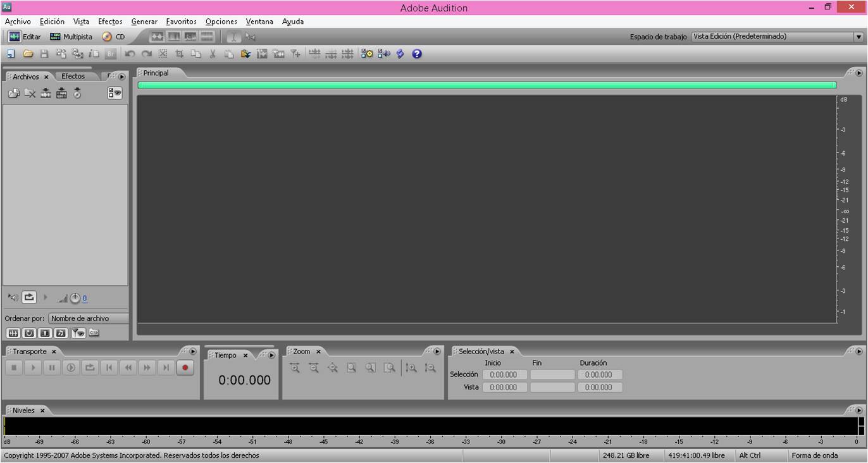Click the Cut scissors icon
Screen dimensions: 868x463
pyautogui.click(x=213, y=54)
